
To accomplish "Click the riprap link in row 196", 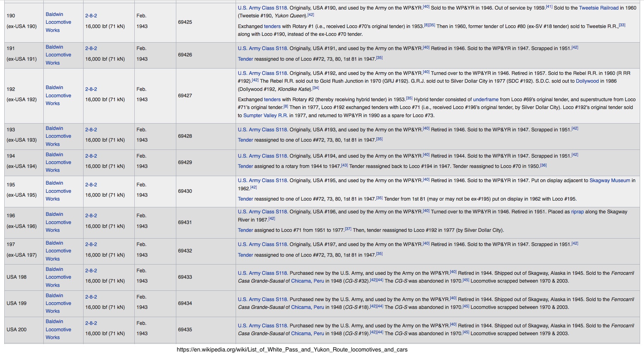I will pos(577,212).
